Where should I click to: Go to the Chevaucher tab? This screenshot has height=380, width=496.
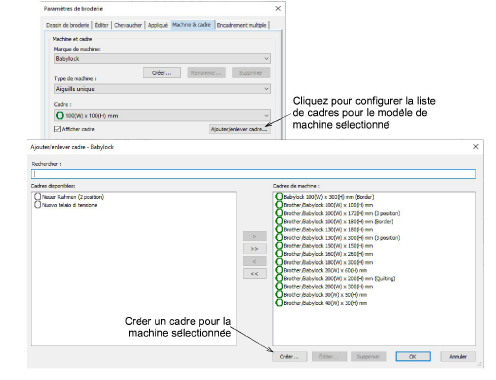coord(128,25)
